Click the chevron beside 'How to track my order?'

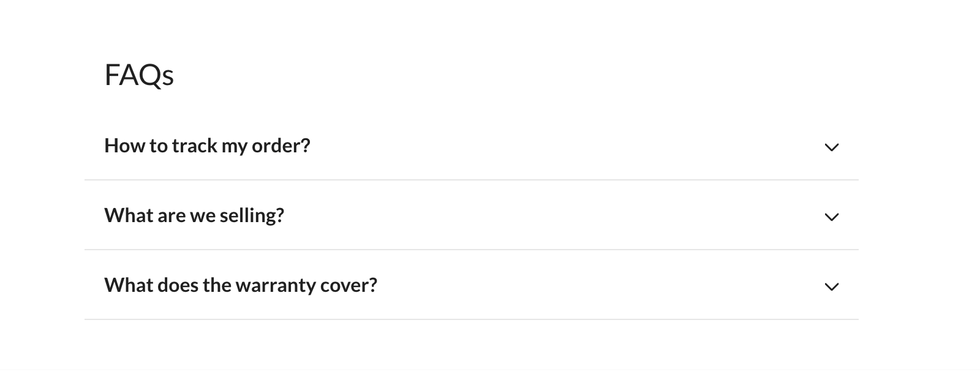click(x=831, y=147)
